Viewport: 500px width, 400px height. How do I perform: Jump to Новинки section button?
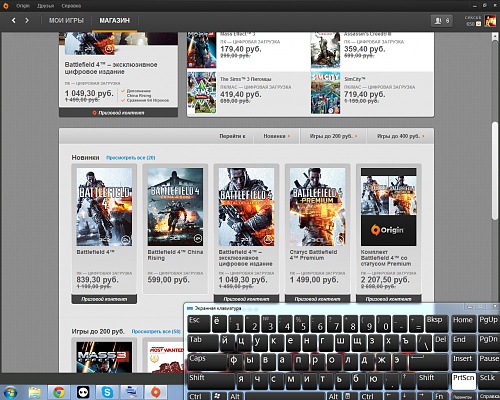[x=276, y=136]
